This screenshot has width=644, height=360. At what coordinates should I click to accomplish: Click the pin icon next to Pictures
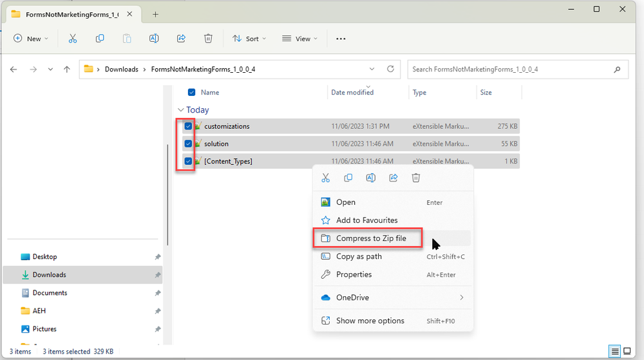click(158, 329)
